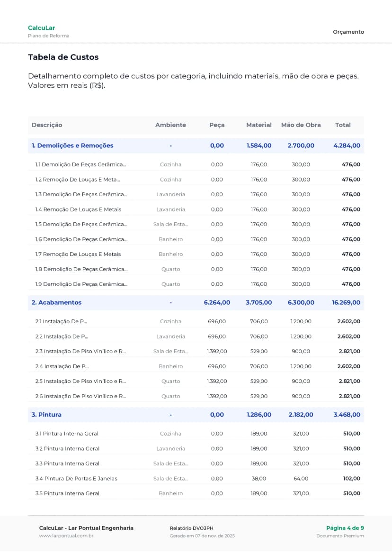The image size is (392, 555).
Task: Click the Orçamento label in page header
Action: [x=348, y=32]
